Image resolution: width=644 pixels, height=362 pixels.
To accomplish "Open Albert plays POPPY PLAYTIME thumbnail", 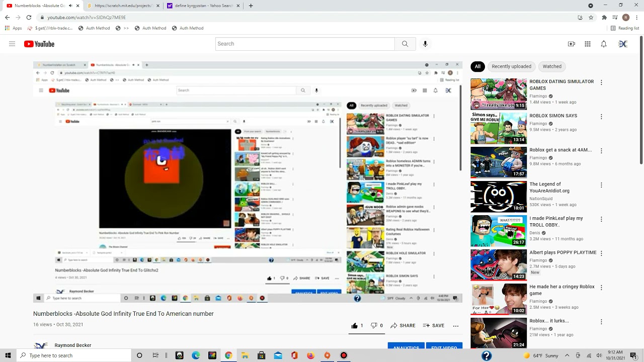I will 499,265.
